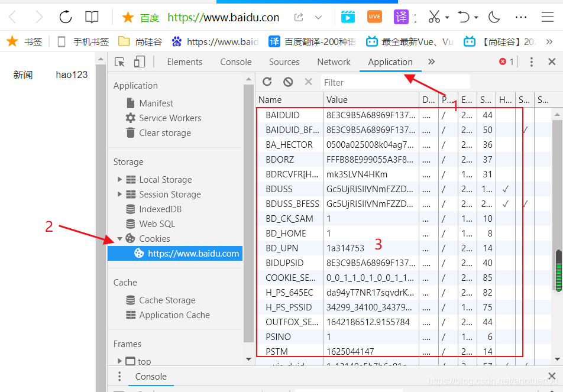Open the browser hamburger main menu
The image size is (563, 392).
(x=547, y=17)
